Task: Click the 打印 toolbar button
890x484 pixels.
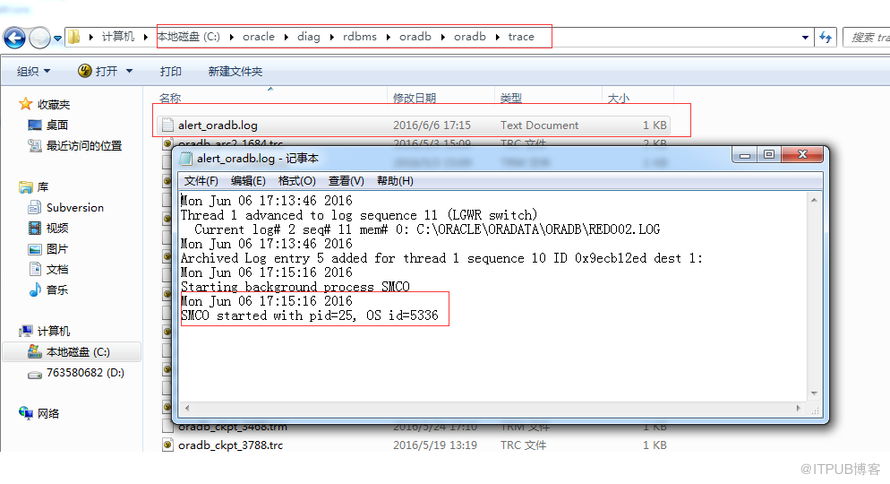Action: click(170, 71)
